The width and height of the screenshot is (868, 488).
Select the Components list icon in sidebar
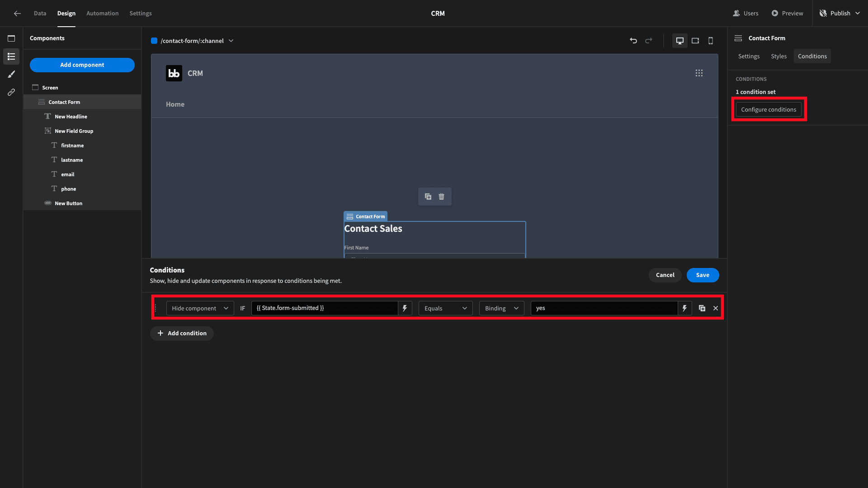click(x=11, y=56)
